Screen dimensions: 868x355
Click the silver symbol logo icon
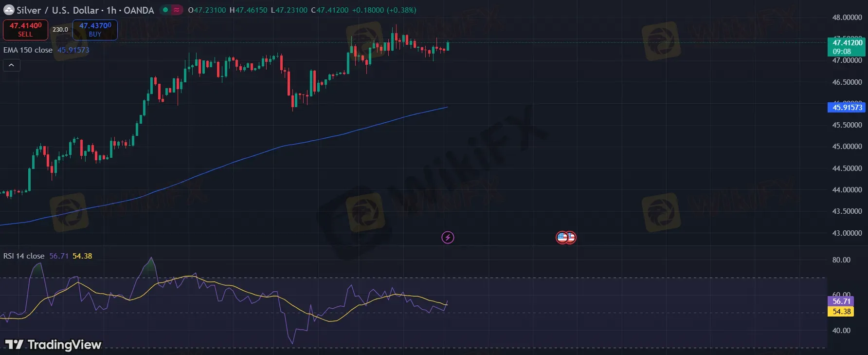click(x=9, y=10)
